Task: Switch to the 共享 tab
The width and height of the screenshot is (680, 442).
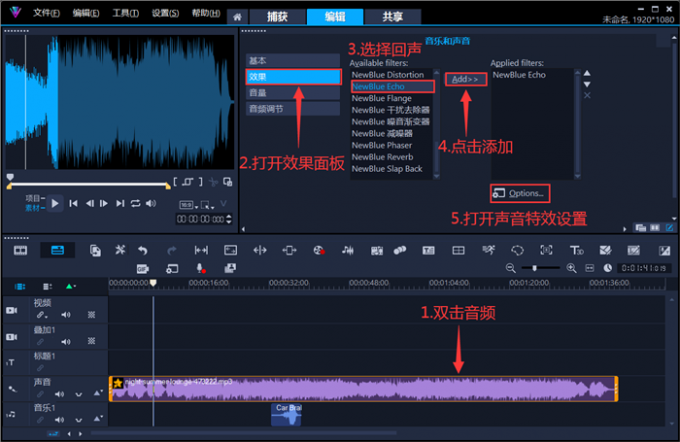Action: (380, 15)
